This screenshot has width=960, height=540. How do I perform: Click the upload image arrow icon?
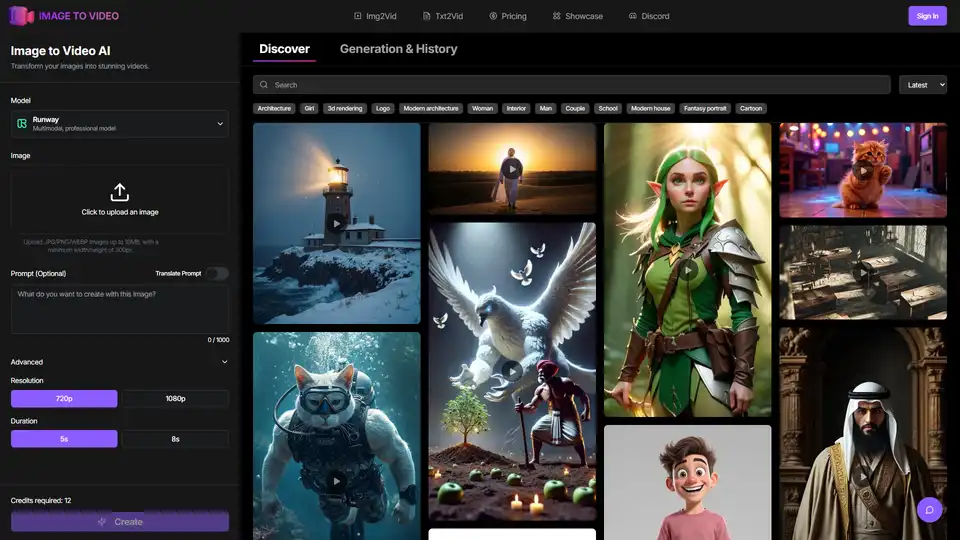tap(120, 192)
